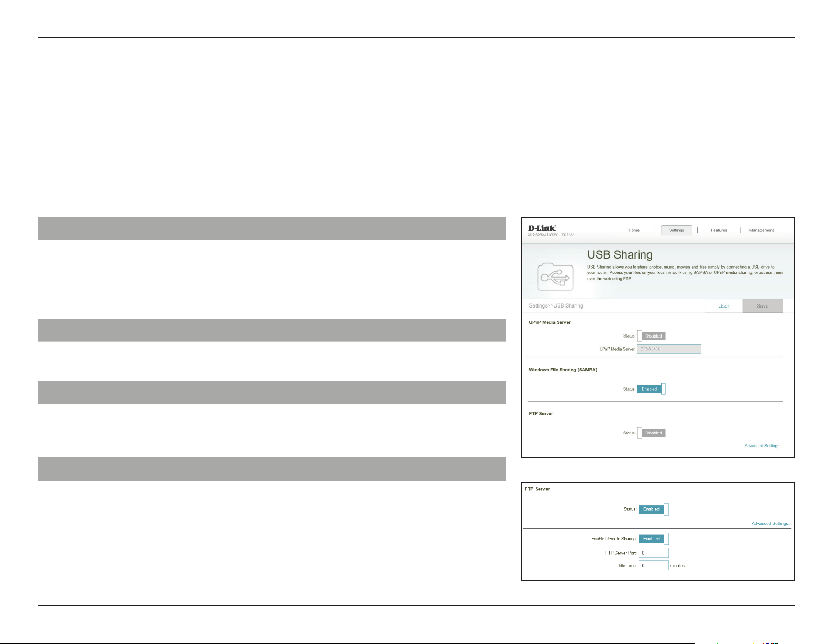Click the USB drive folder icon
833x644 pixels.
555,277
